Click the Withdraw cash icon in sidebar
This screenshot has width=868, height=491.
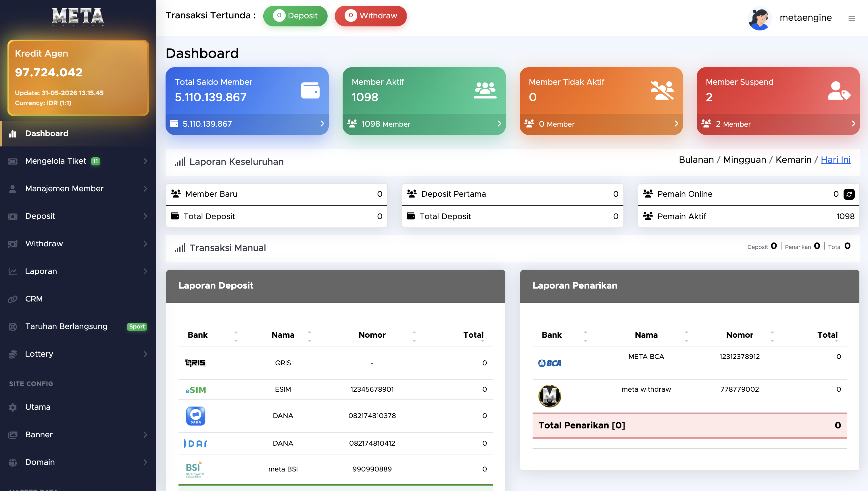12,244
